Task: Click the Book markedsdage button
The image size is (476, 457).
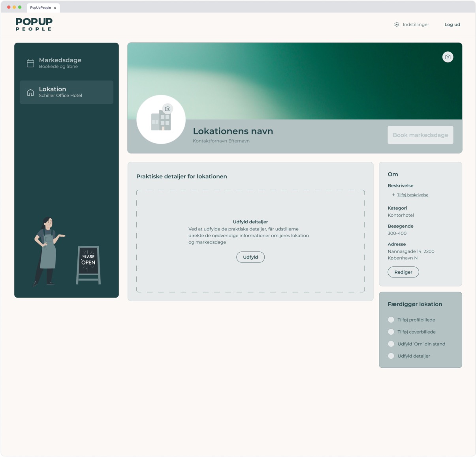Action: (x=420, y=135)
